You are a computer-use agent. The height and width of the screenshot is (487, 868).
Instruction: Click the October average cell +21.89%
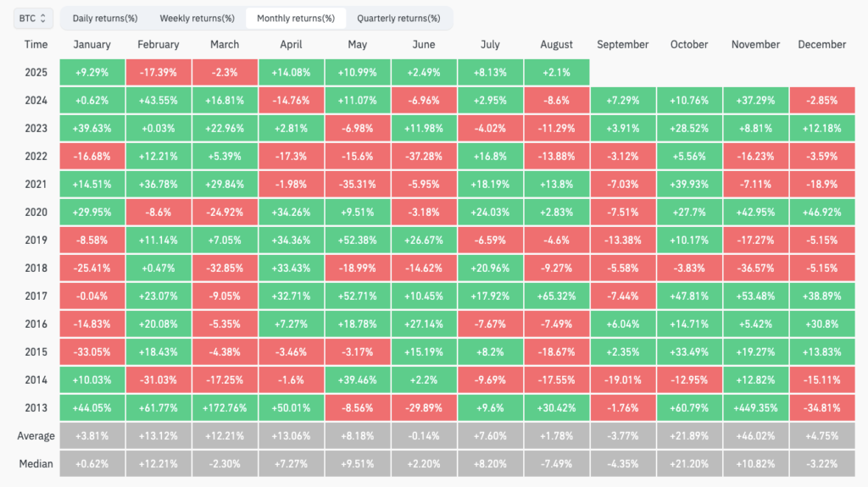click(688, 435)
